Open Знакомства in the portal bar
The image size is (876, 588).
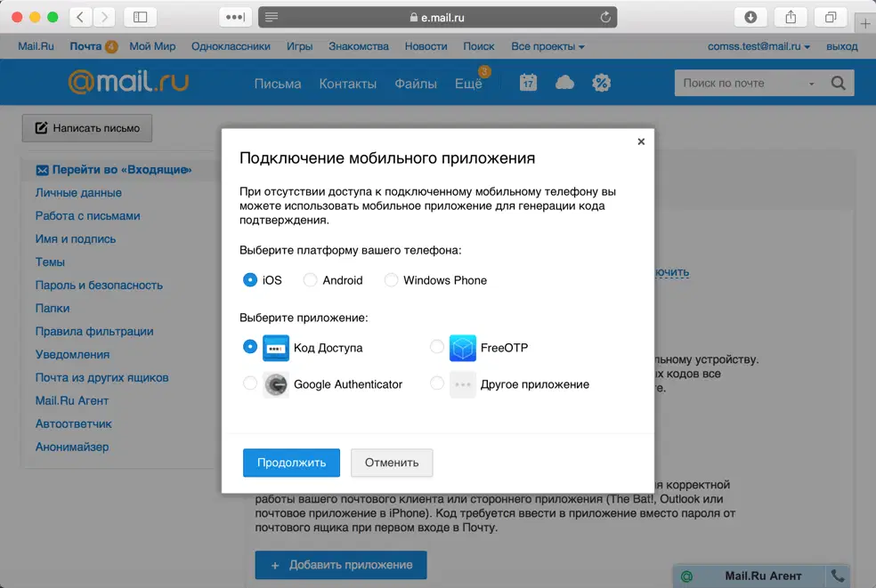[359, 46]
